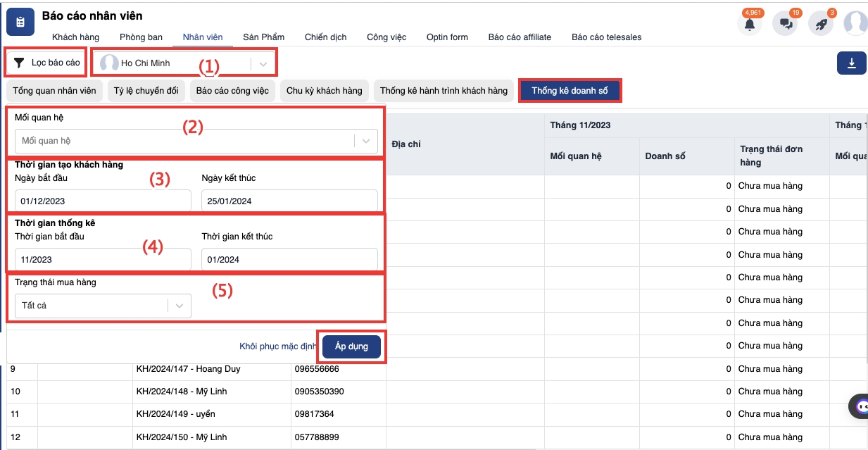Open the notifications bell icon

click(x=750, y=24)
